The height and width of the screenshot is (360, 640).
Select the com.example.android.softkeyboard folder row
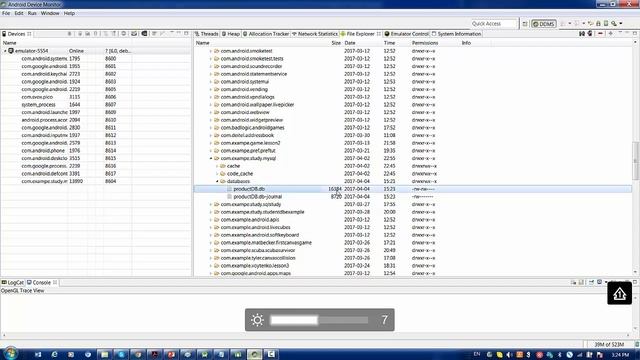[413, 235]
